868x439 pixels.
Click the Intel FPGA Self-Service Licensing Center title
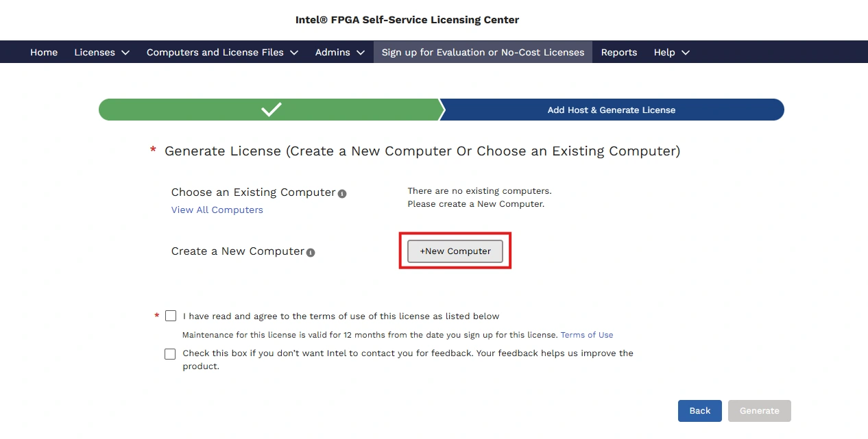point(407,20)
